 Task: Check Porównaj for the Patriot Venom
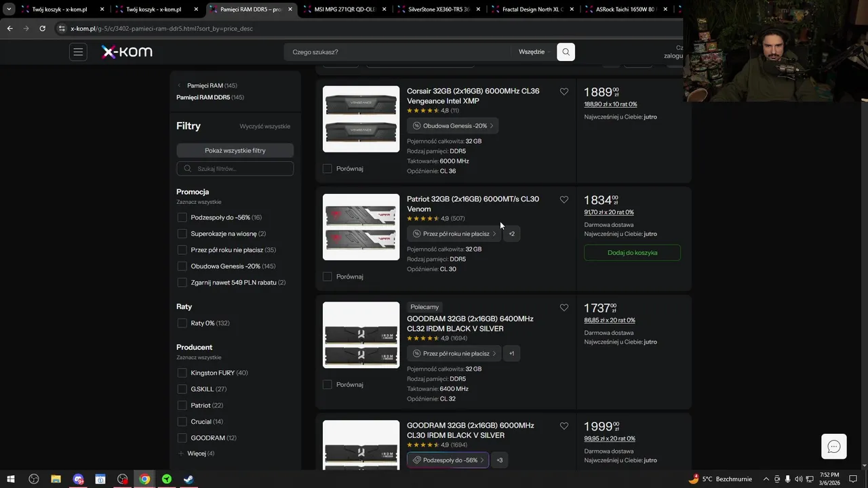coord(327,277)
